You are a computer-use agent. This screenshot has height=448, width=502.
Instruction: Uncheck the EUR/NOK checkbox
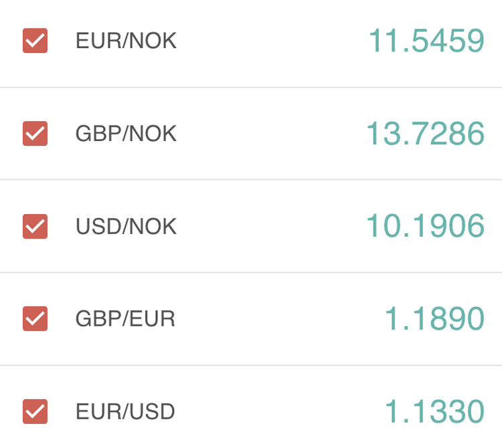point(35,41)
